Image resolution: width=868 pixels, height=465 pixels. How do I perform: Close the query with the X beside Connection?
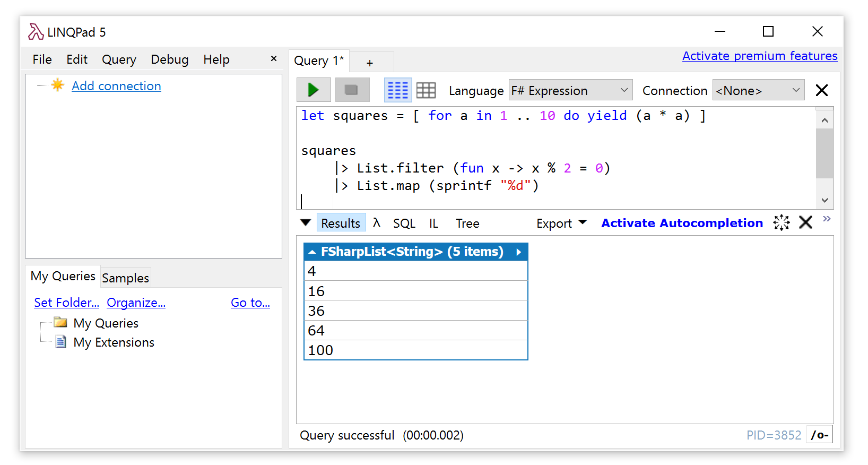tap(822, 90)
